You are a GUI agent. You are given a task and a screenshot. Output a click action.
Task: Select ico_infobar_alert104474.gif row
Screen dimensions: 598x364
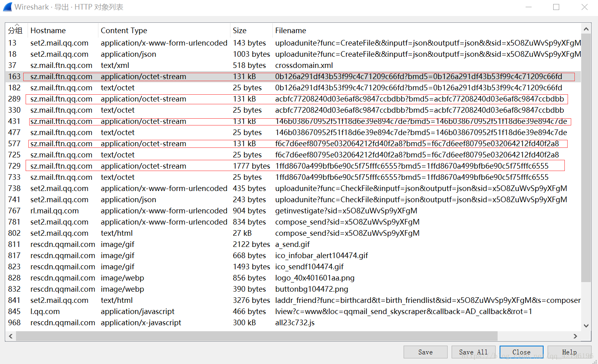click(293, 255)
